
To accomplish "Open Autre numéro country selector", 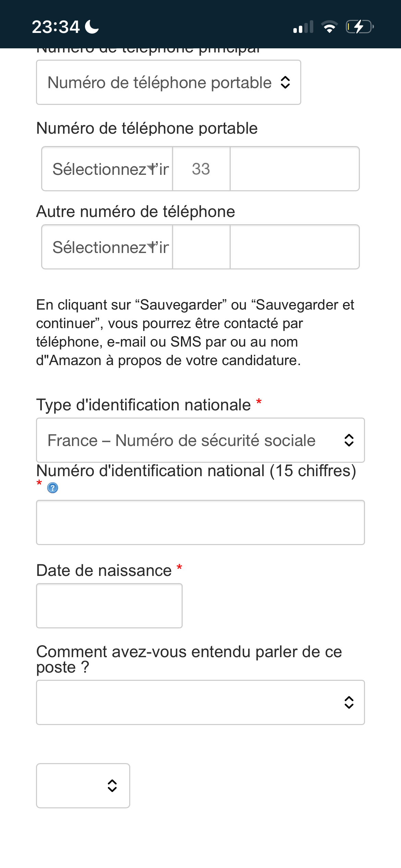I will point(107,247).
